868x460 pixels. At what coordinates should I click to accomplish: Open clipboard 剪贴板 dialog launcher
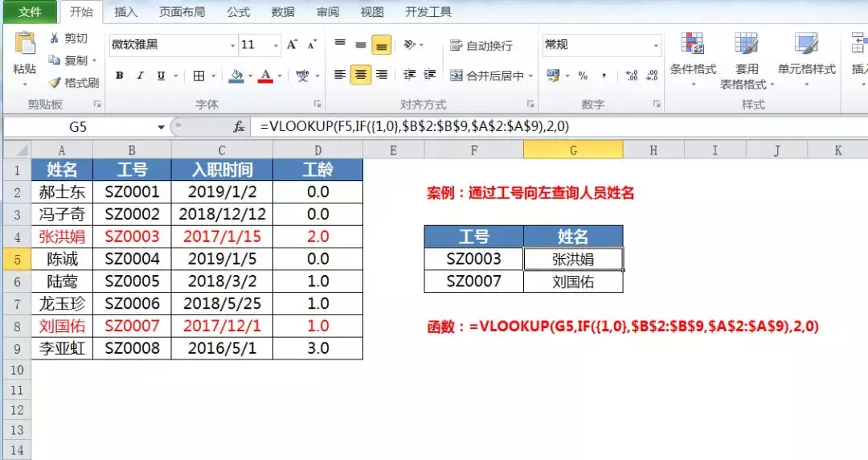point(97,104)
